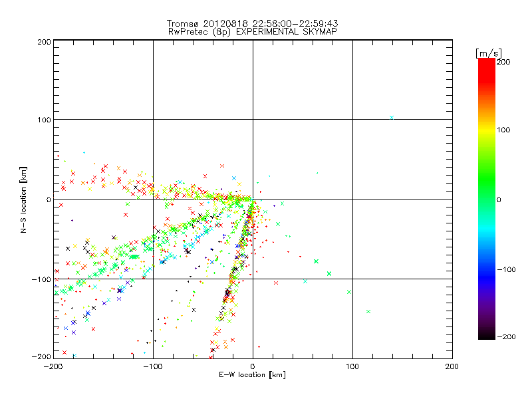Screen dimensions: 532x399
Task: Click the y-axis tick label 100
Action: pos(43,120)
